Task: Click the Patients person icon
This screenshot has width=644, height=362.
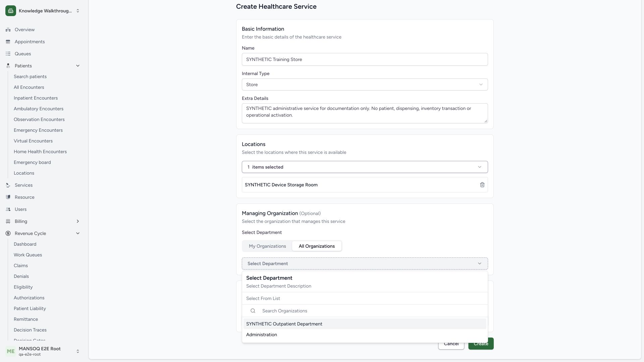Action: pyautogui.click(x=8, y=66)
